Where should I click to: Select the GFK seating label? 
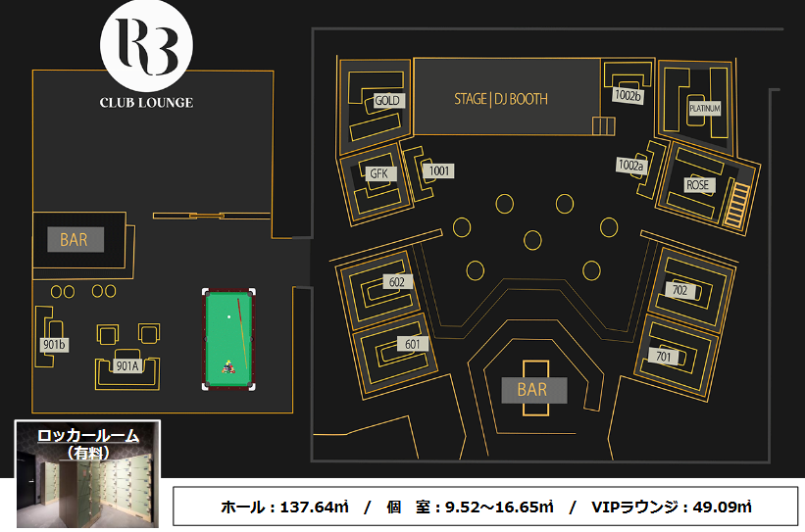[379, 173]
